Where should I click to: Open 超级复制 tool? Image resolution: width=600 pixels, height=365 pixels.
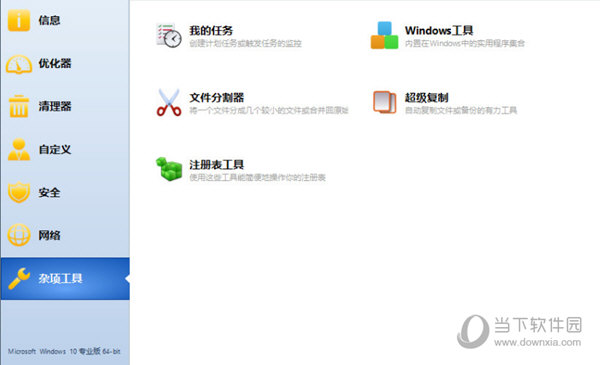coord(426,98)
